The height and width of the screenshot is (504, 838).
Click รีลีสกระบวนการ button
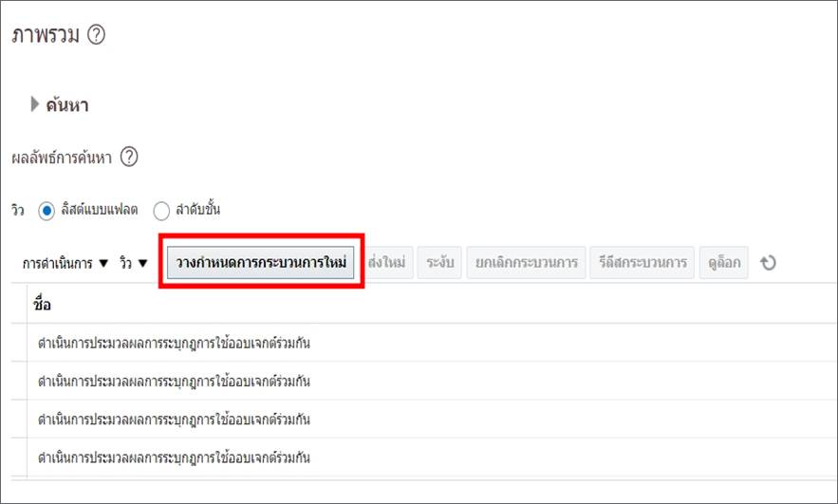pyautogui.click(x=642, y=262)
